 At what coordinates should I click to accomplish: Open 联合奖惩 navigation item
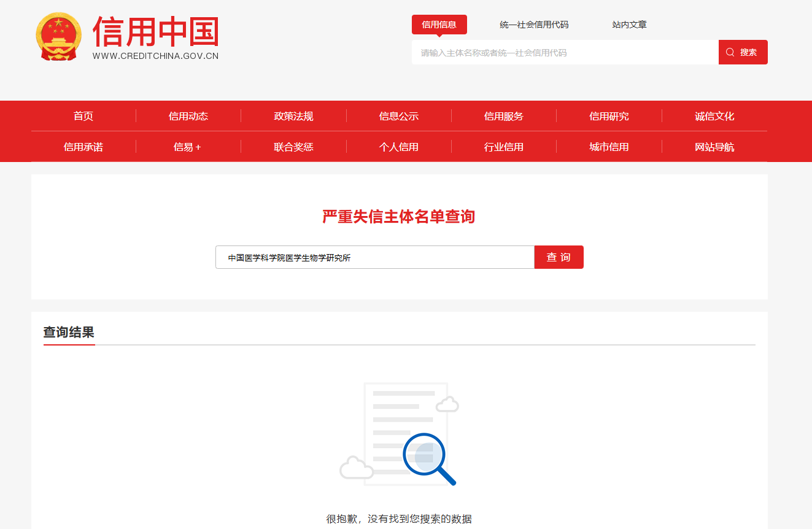click(x=293, y=147)
